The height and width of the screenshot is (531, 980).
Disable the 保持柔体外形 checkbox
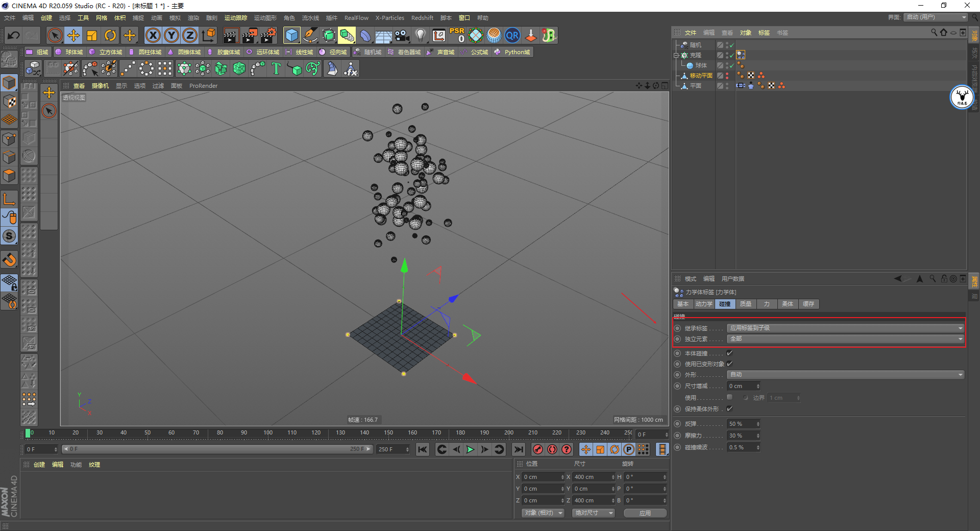pyautogui.click(x=729, y=409)
